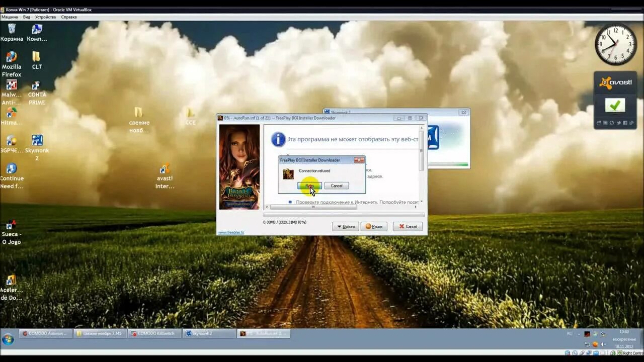
Task: Launch the Malwarebytes Anti-Malware desktop shortcut
Action: tap(12, 93)
